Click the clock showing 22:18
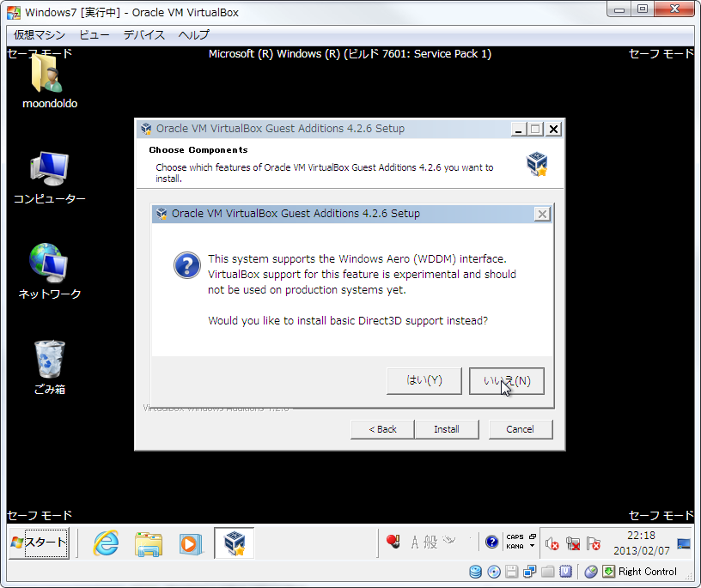This screenshot has width=701, height=588. click(x=641, y=543)
